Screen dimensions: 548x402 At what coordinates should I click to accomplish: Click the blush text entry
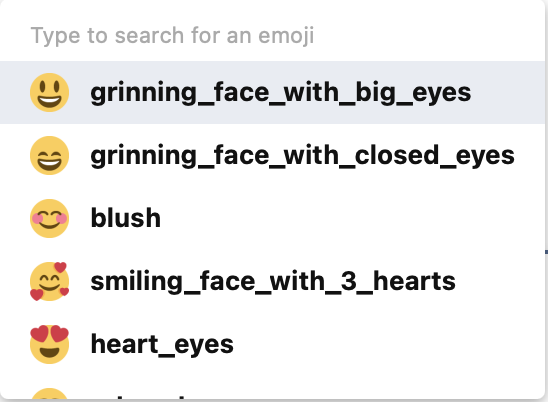(125, 218)
